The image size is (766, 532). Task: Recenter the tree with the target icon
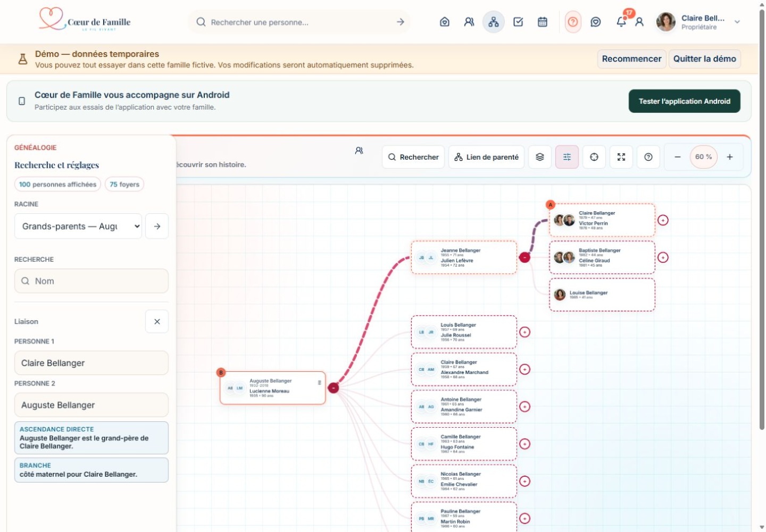pyautogui.click(x=594, y=157)
